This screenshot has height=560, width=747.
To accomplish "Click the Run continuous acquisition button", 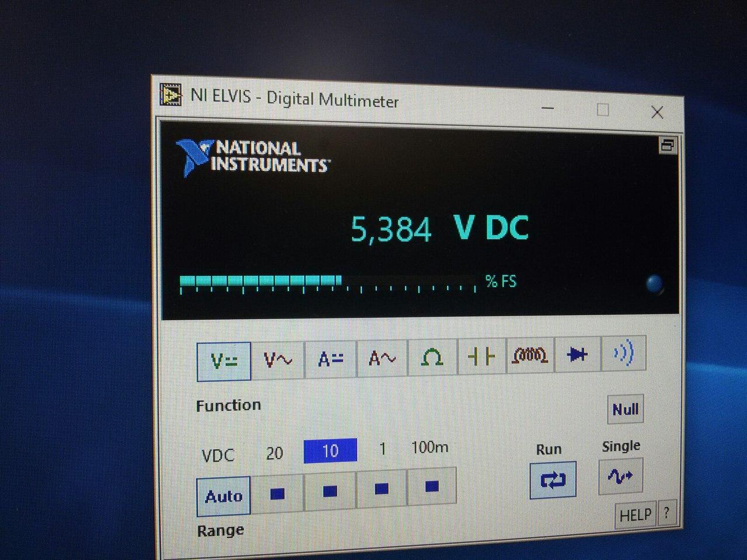I will [x=552, y=480].
